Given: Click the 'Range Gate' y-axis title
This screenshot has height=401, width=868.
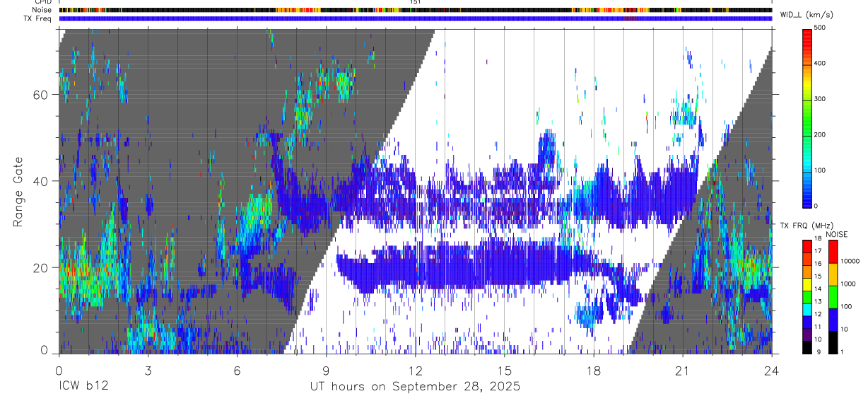Looking at the screenshot, I should (18, 192).
